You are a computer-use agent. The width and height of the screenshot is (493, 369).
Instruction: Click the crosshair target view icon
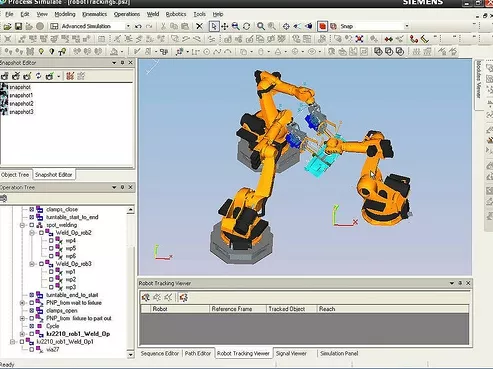pos(286,26)
